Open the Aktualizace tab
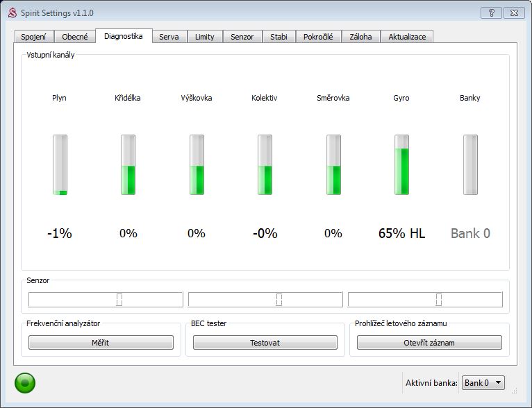Viewport: 532px width, 408px height. coord(407,37)
